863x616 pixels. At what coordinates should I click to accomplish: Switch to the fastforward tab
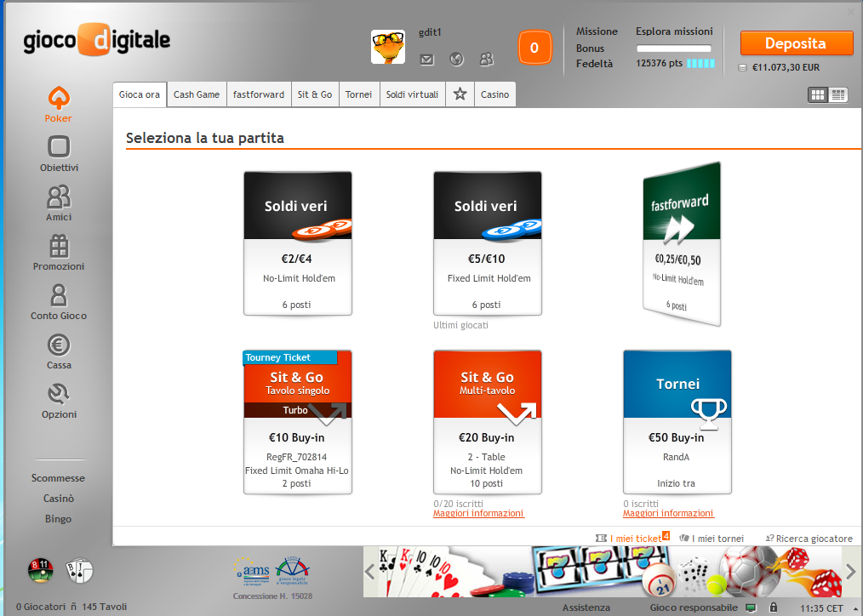click(259, 94)
